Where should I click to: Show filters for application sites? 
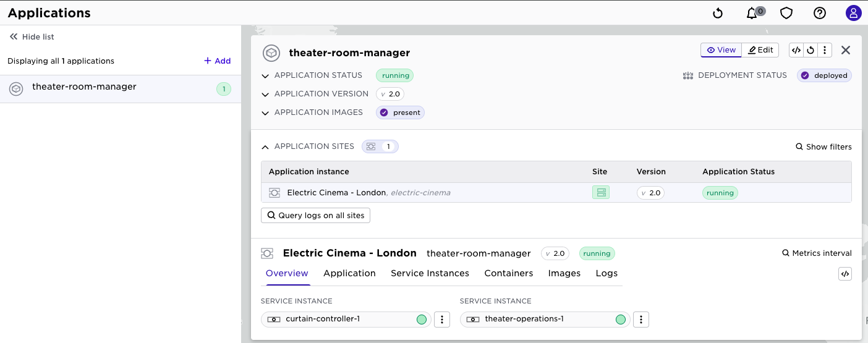tap(823, 146)
